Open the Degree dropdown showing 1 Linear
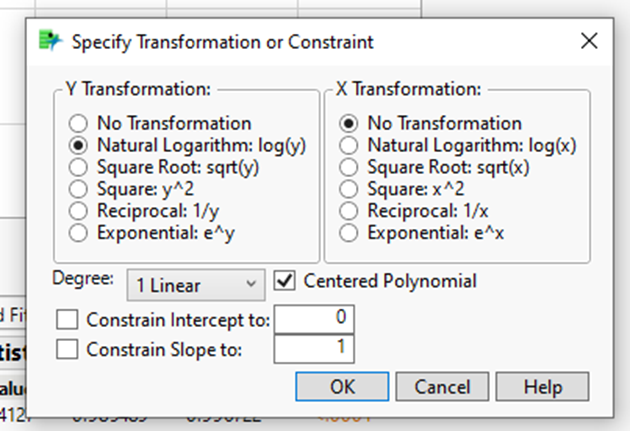This screenshot has width=630, height=431. click(196, 284)
